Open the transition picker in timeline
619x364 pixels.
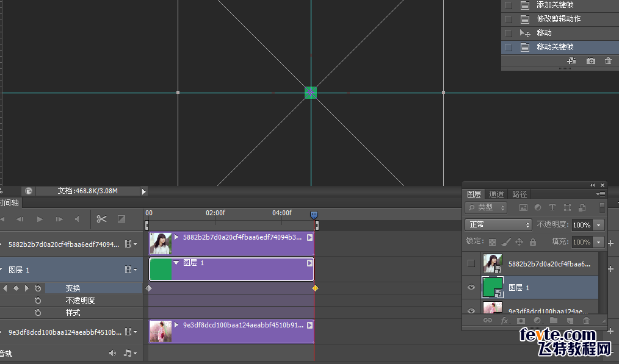[x=121, y=219]
